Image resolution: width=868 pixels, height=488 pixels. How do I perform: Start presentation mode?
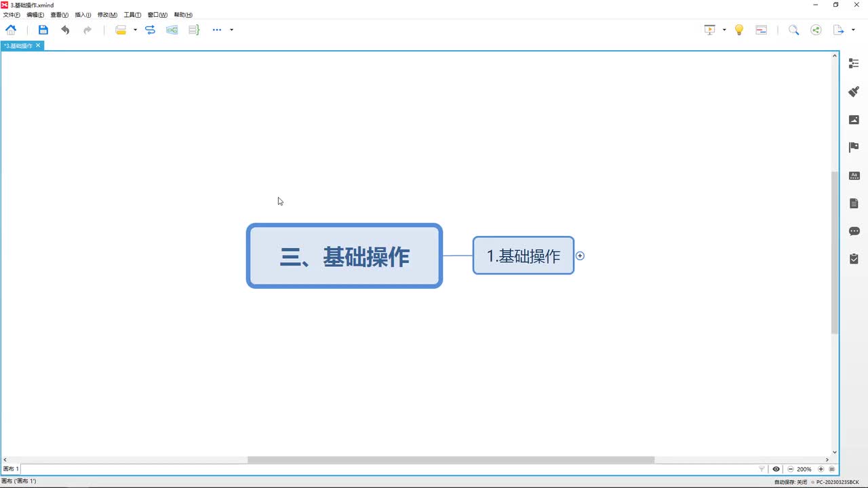710,30
